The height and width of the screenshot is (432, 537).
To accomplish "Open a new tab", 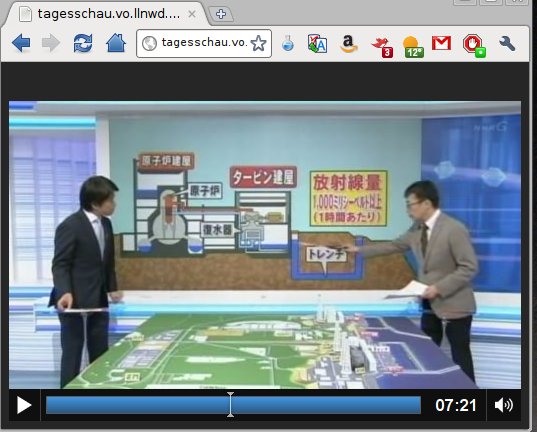I will click(x=221, y=14).
